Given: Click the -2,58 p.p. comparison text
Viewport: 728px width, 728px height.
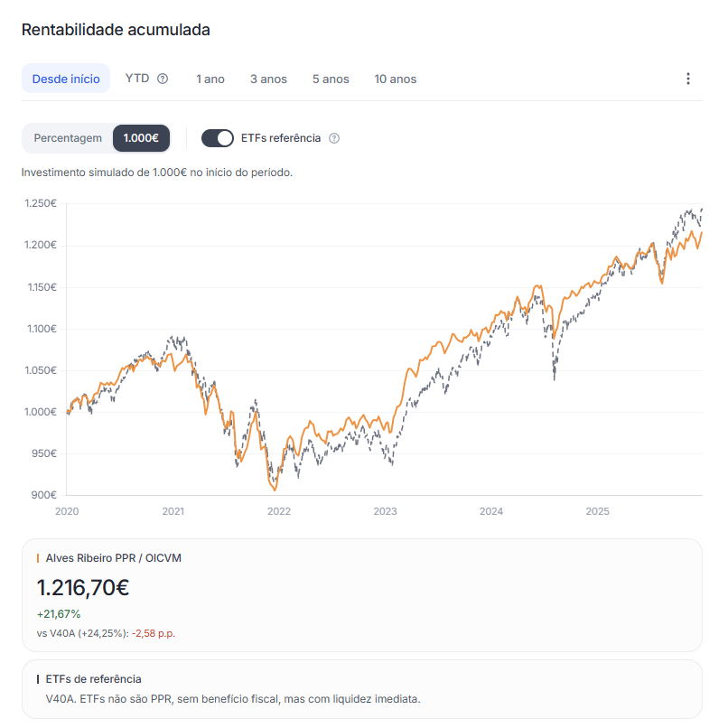Looking at the screenshot, I should (x=154, y=633).
